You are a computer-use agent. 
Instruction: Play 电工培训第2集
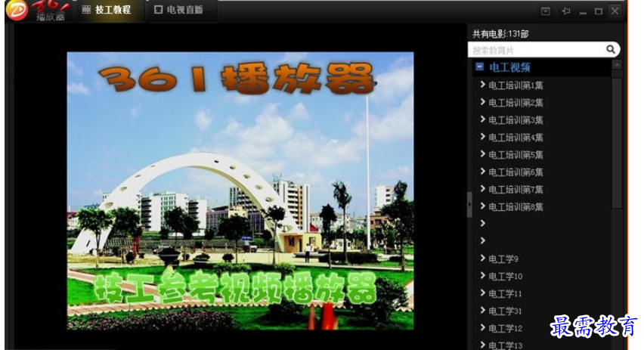516,103
